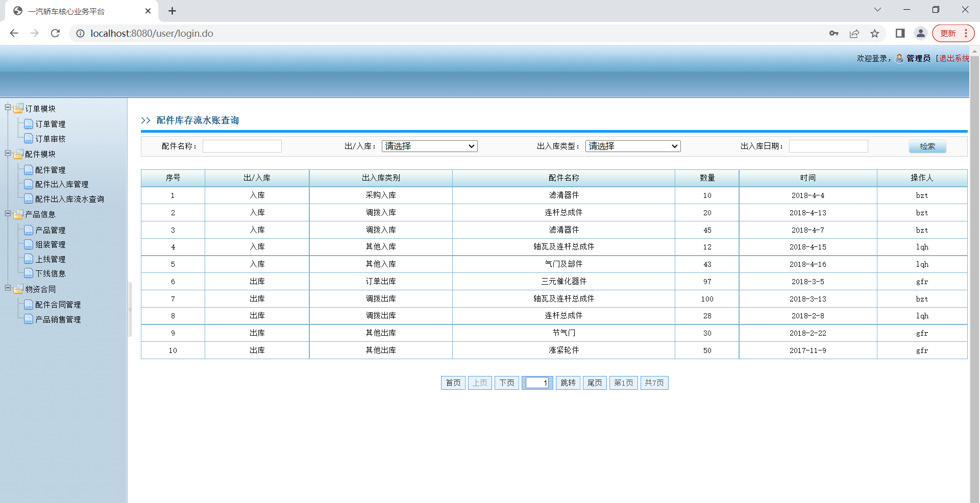Open the tab search chevron
Screen dimensions: 980x503
click(x=877, y=10)
